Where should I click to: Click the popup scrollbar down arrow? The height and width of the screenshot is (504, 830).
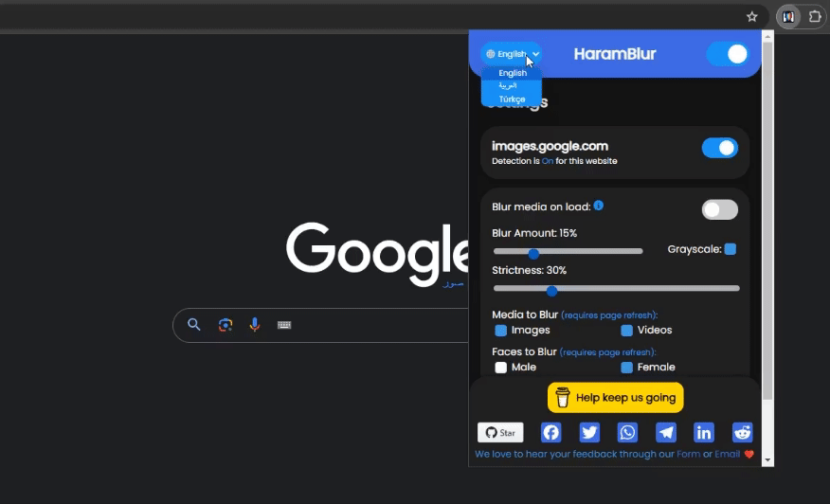pos(767,460)
